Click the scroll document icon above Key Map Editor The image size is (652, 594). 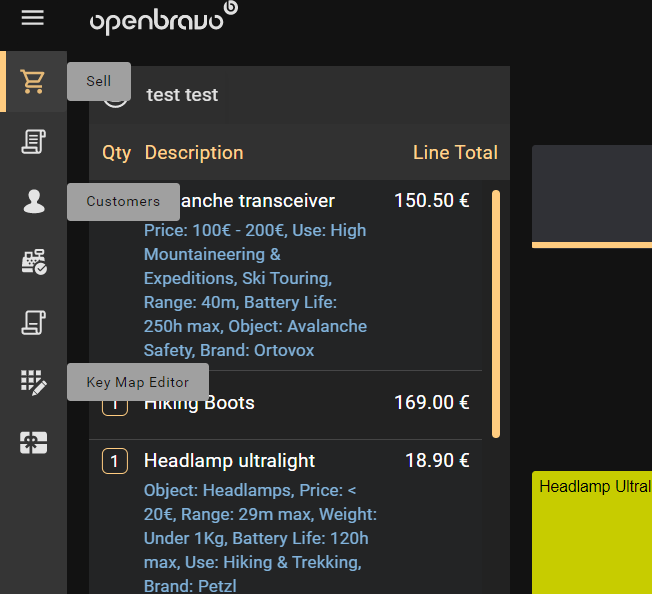[33, 322]
